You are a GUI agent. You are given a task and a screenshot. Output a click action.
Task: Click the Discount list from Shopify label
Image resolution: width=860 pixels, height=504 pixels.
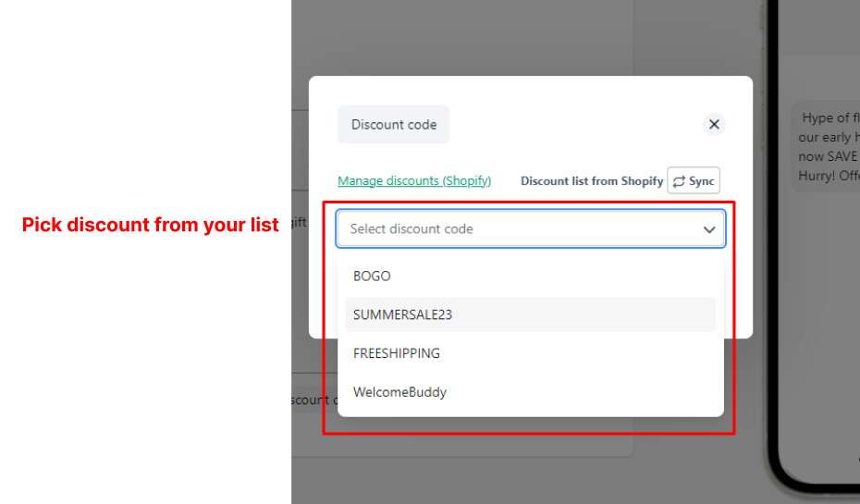pos(592,181)
